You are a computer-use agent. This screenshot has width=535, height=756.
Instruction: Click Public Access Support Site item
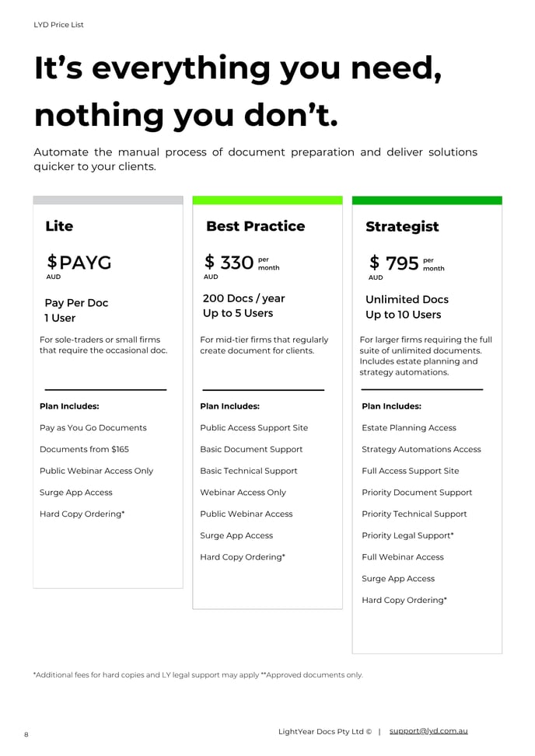point(254,427)
